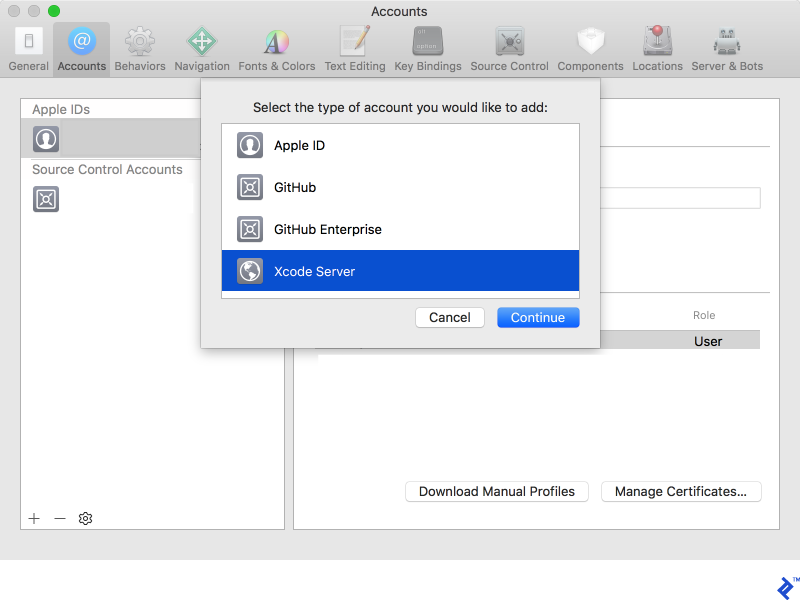The image size is (800, 600).
Task: Select the Apple ID account in the sidebar
Action: pyautogui.click(x=45, y=139)
